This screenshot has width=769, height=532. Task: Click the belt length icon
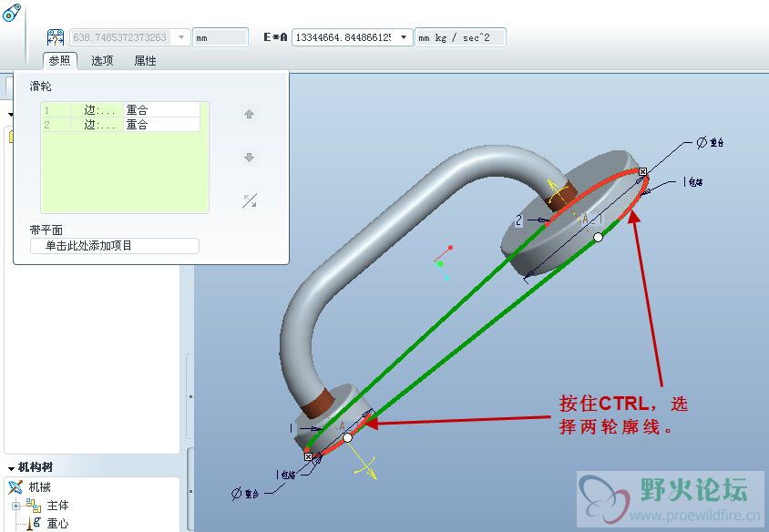coord(56,37)
